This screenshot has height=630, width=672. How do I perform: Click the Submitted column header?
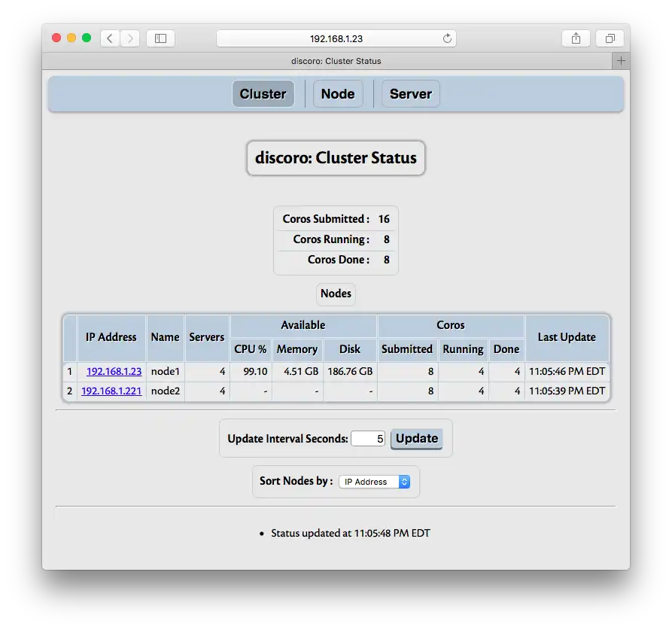click(x=407, y=349)
